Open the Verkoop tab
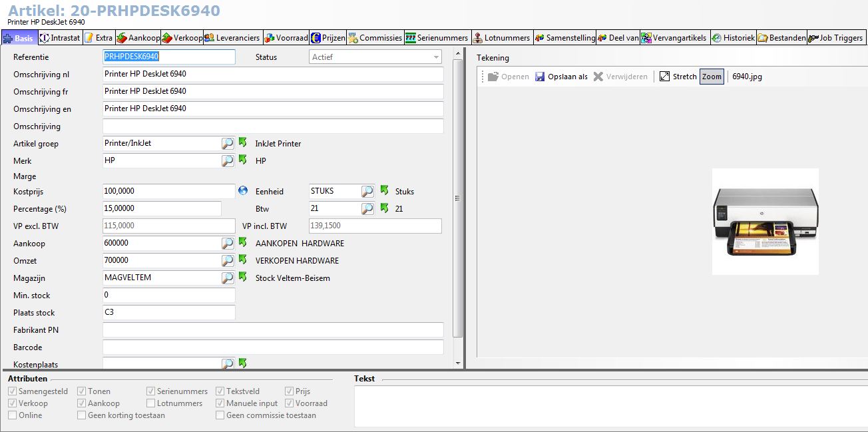 182,38
